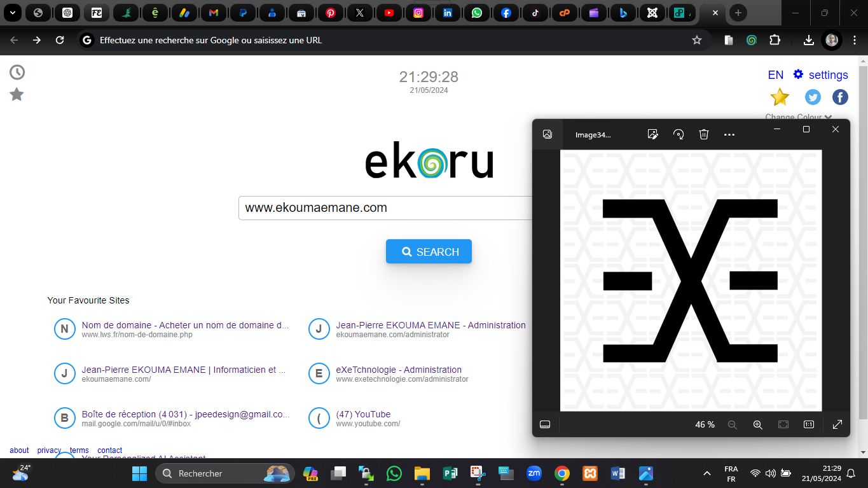
Task: Open Windows Start menu
Action: pyautogui.click(x=139, y=473)
